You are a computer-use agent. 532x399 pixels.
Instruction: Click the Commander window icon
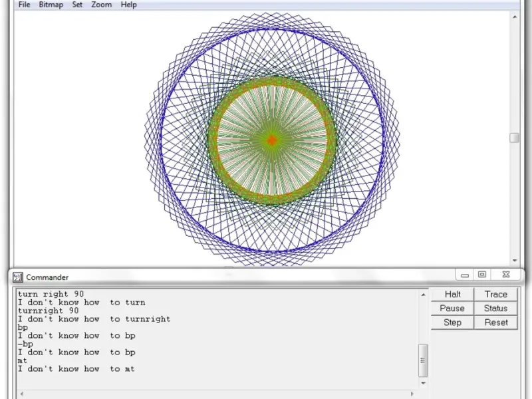coord(18,277)
